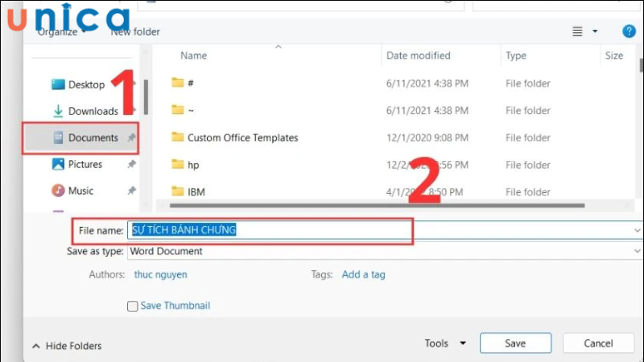Click the New folder button
The image size is (644, 362).
[135, 31]
